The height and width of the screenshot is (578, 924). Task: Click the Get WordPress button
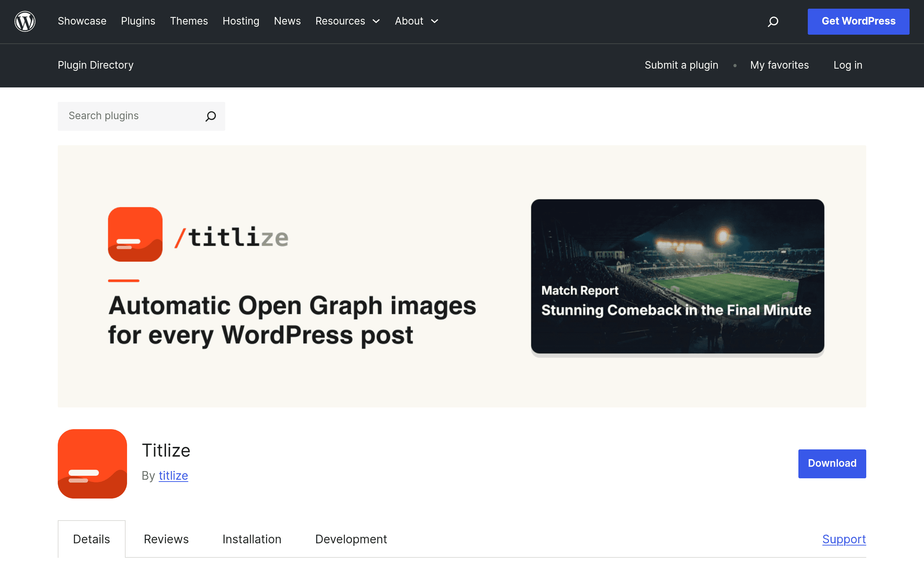coord(858,21)
